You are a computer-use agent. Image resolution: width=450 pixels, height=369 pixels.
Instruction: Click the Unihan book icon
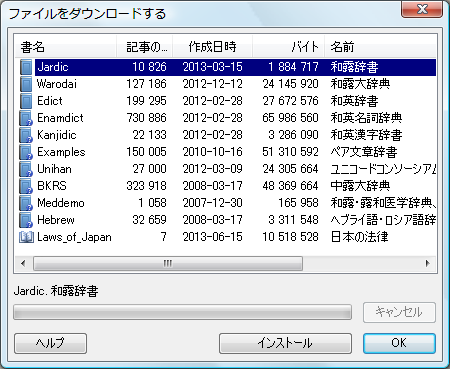pos(26,169)
